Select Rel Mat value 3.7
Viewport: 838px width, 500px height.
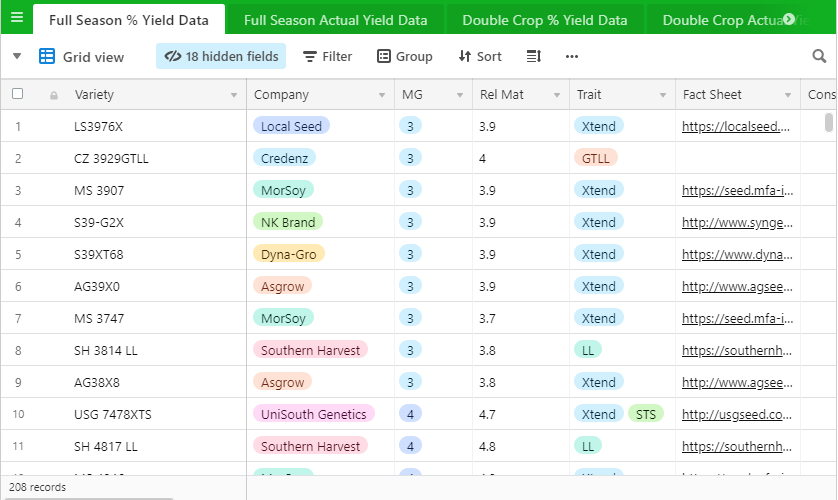point(487,319)
